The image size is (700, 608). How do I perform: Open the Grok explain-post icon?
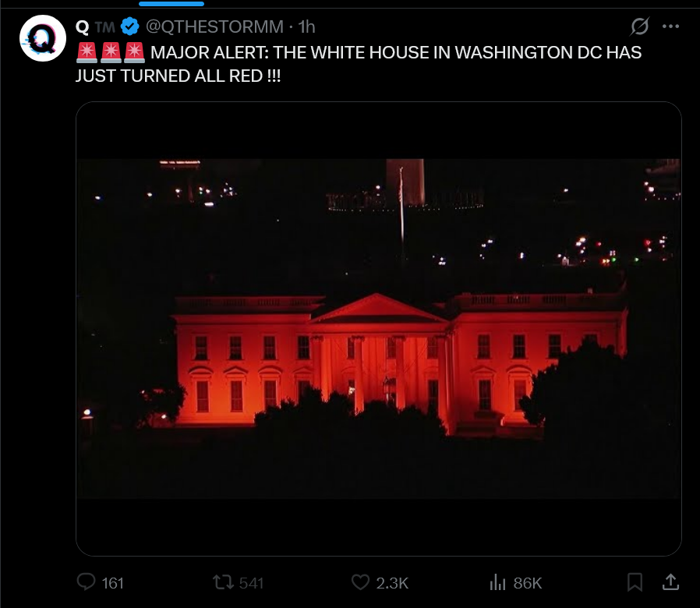639,27
